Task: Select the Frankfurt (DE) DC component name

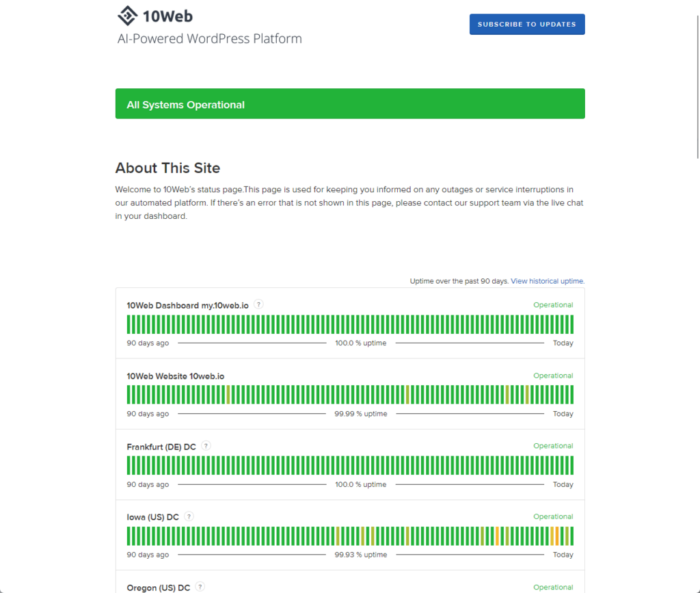Action: [x=161, y=447]
